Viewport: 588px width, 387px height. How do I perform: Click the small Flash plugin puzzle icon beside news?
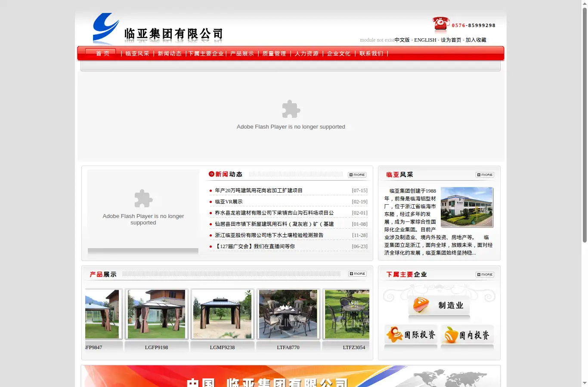click(x=143, y=199)
